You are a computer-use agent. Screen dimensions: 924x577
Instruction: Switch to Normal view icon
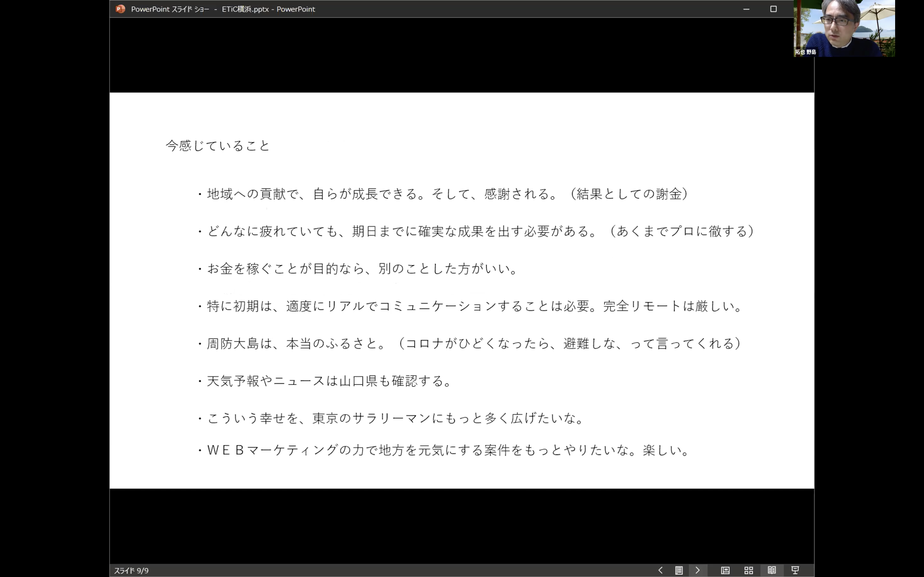click(x=725, y=570)
